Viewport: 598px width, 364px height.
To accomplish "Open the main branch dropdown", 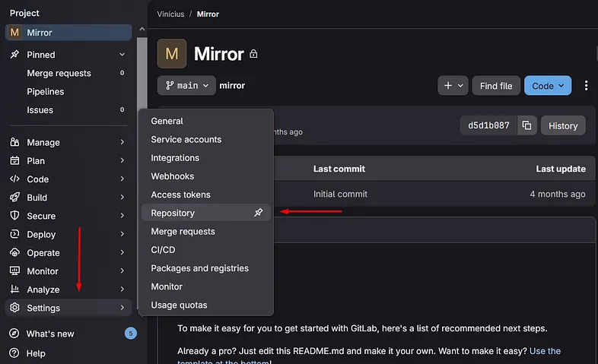I will click(186, 85).
